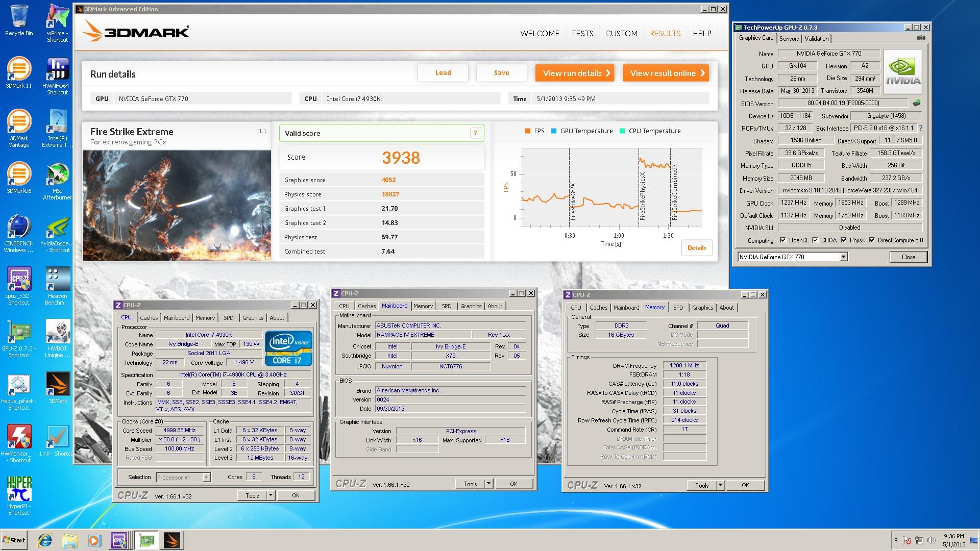Viewport: 980px width, 551px height.
Task: Launch HWBOT Unigine desktop icon
Action: point(57,339)
